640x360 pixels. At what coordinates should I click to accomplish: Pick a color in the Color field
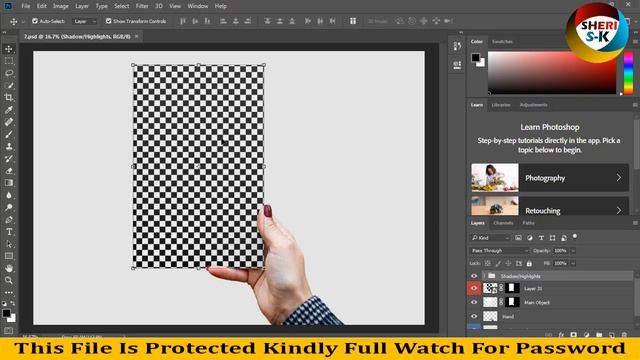pyautogui.click(x=552, y=73)
